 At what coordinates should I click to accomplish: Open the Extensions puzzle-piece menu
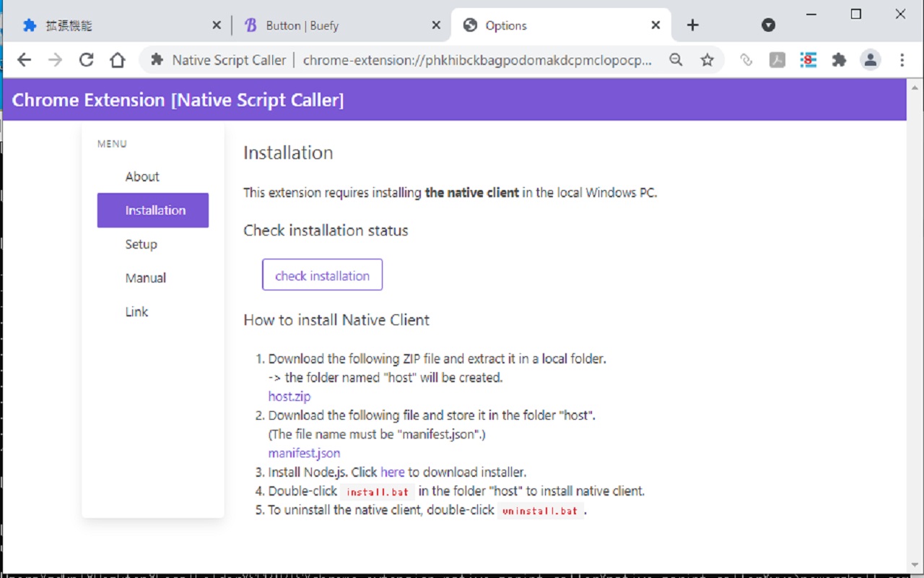coord(839,60)
